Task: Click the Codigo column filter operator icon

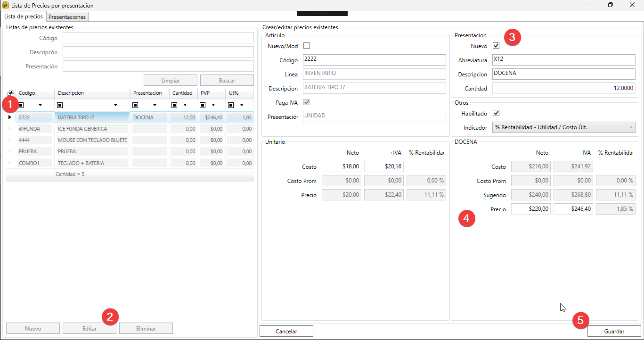Action: 21,105
